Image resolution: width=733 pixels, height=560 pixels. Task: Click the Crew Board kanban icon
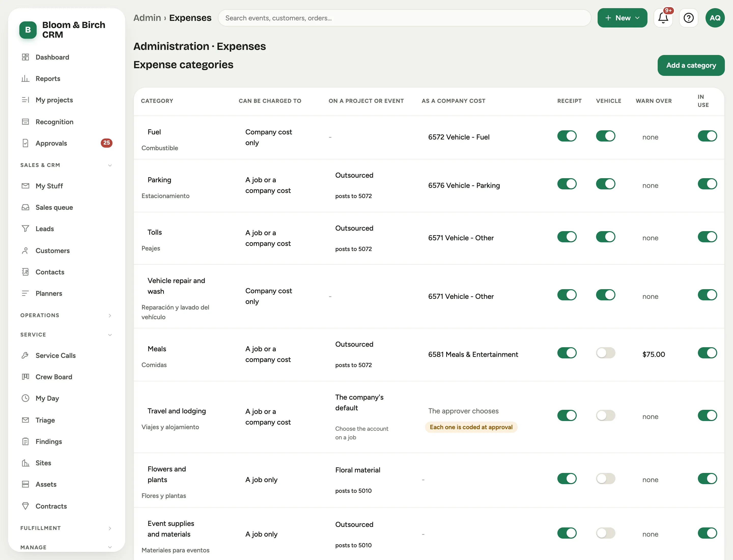(x=25, y=377)
